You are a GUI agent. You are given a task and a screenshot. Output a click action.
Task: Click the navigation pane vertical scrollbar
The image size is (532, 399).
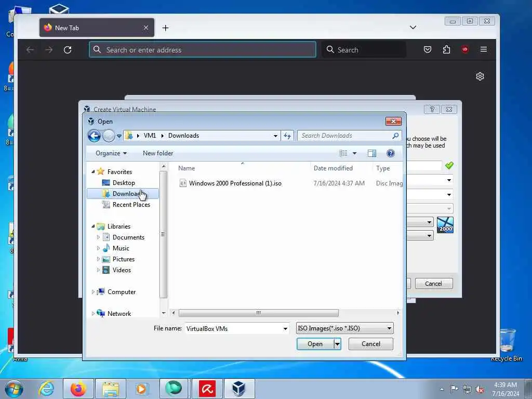tap(163, 234)
